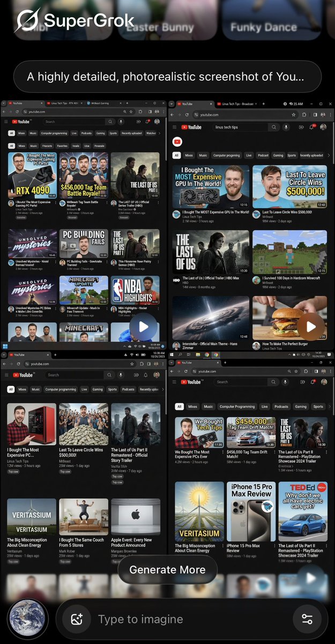
Task: Click 'Podcasts' chip in bottom-left image
Action: pyautogui.click(x=128, y=389)
